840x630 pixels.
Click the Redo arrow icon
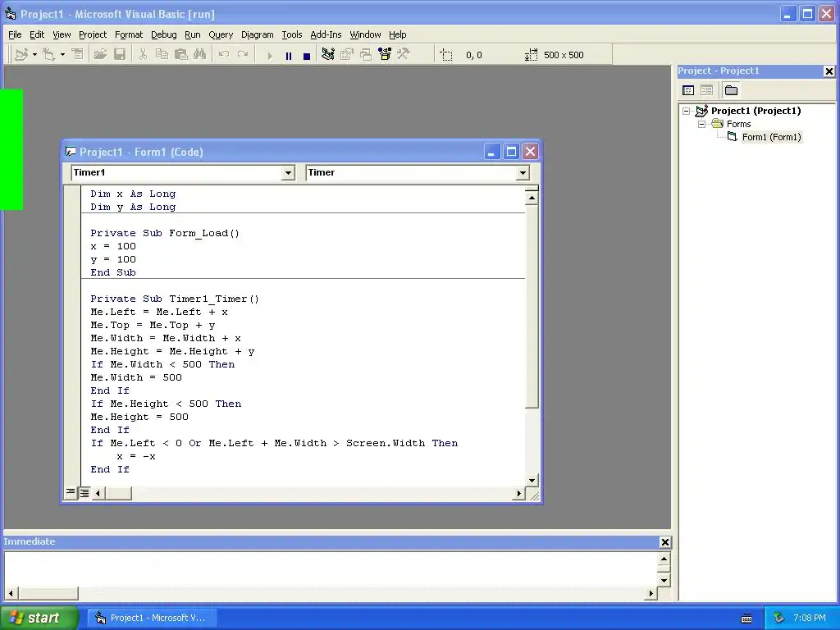243,55
